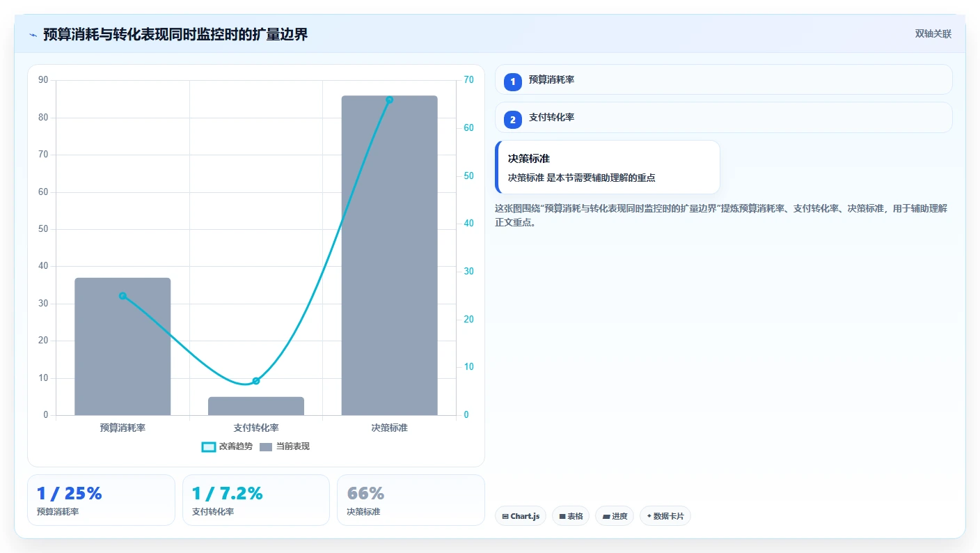Select list item 2 支付转化率
This screenshot has height=553, width=980.
pos(724,118)
